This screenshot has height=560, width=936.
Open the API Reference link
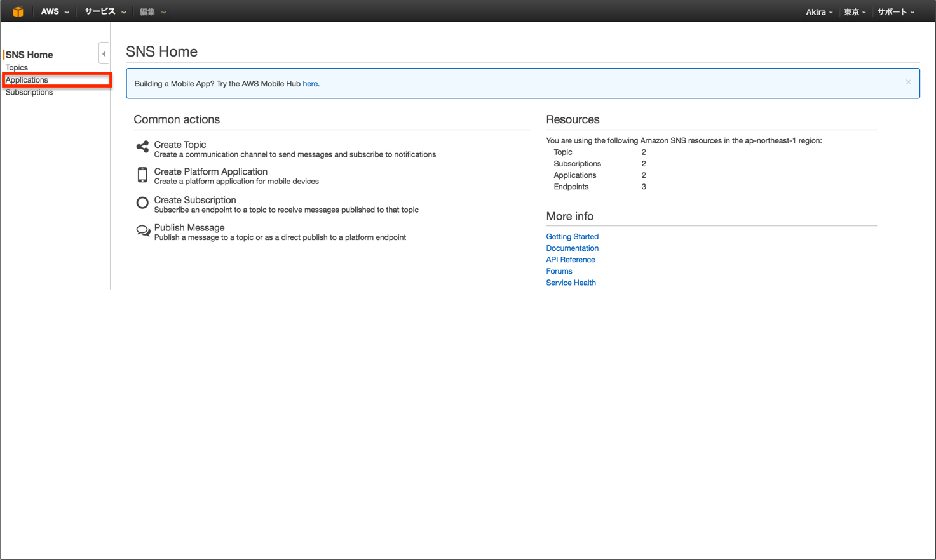(569, 259)
